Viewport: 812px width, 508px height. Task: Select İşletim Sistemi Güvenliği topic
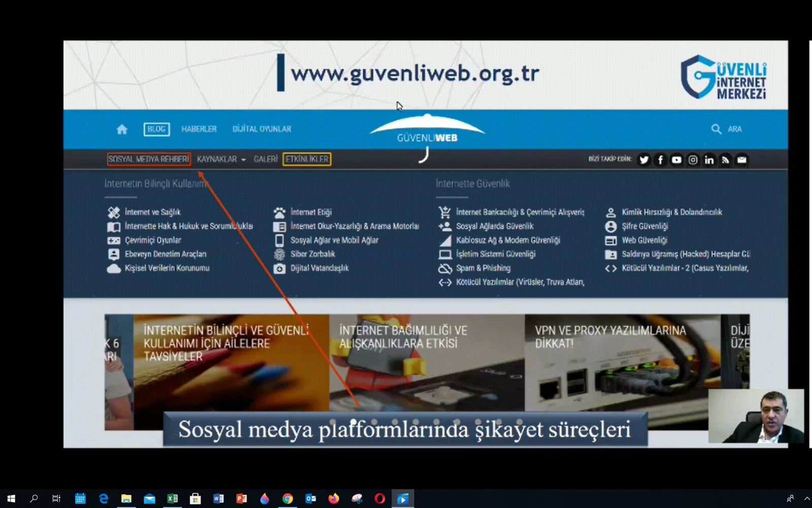[x=496, y=254]
